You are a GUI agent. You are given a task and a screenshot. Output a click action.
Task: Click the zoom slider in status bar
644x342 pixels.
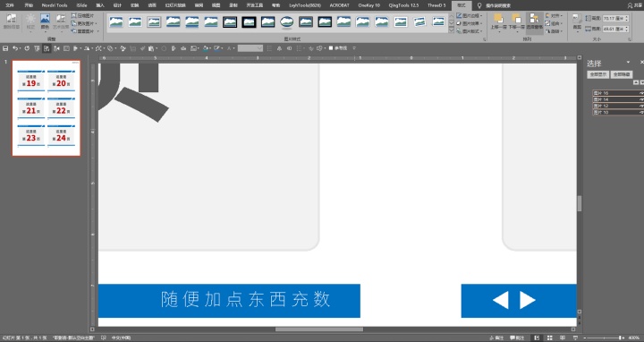[x=604, y=338]
